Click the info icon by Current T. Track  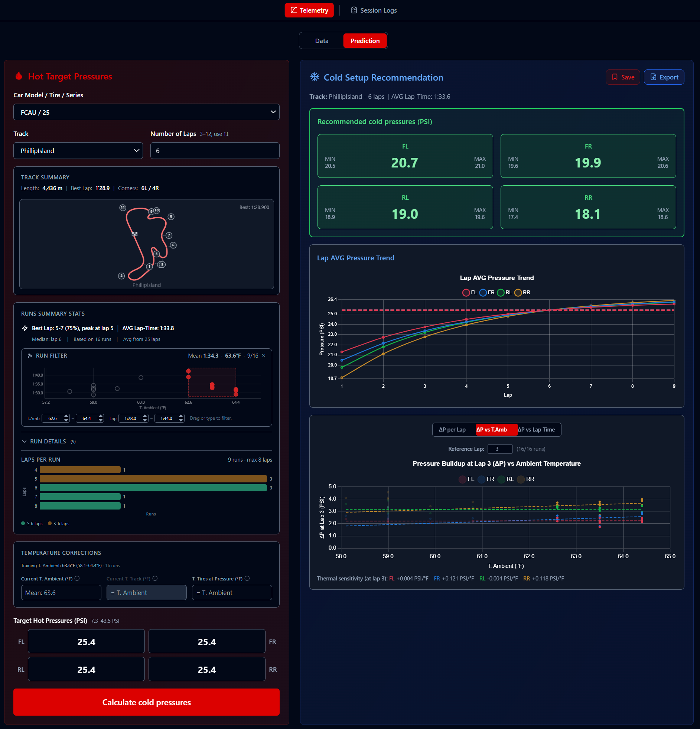pyautogui.click(x=155, y=578)
